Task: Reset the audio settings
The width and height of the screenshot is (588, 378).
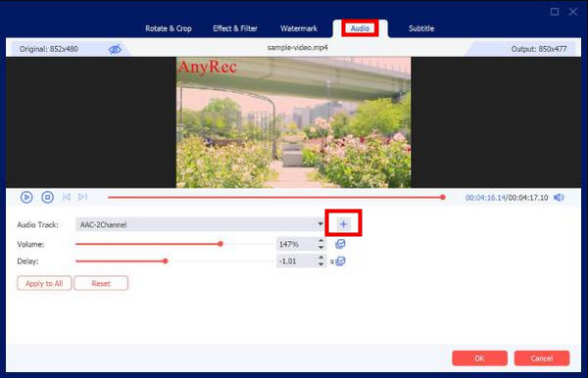Action: [101, 283]
